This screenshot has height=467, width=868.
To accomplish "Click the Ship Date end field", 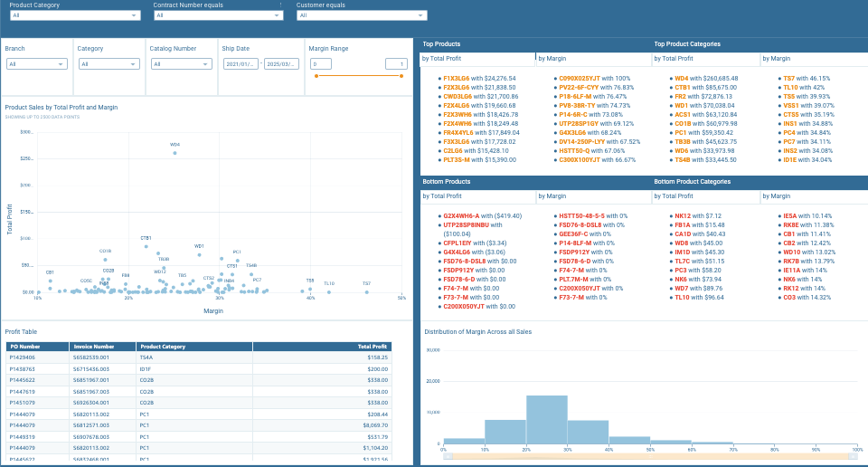I will pyautogui.click(x=281, y=64).
